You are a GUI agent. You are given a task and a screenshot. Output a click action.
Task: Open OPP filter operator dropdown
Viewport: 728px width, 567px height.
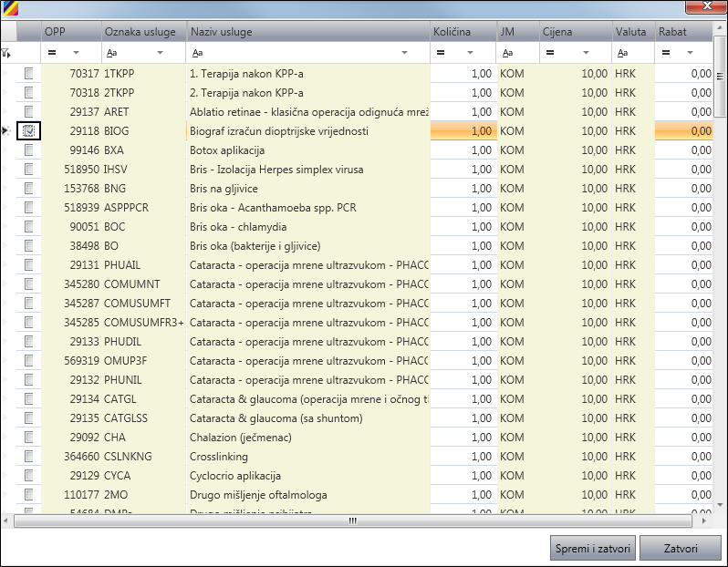pos(76,53)
